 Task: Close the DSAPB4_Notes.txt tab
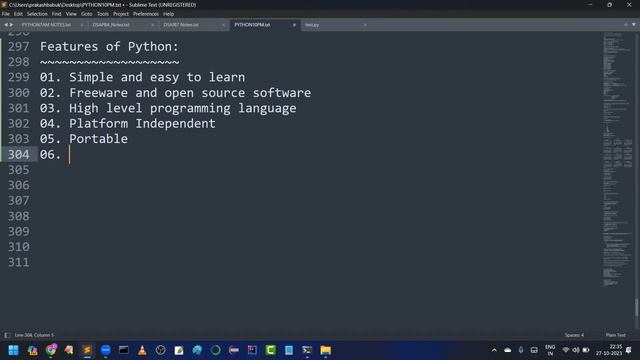[152, 25]
